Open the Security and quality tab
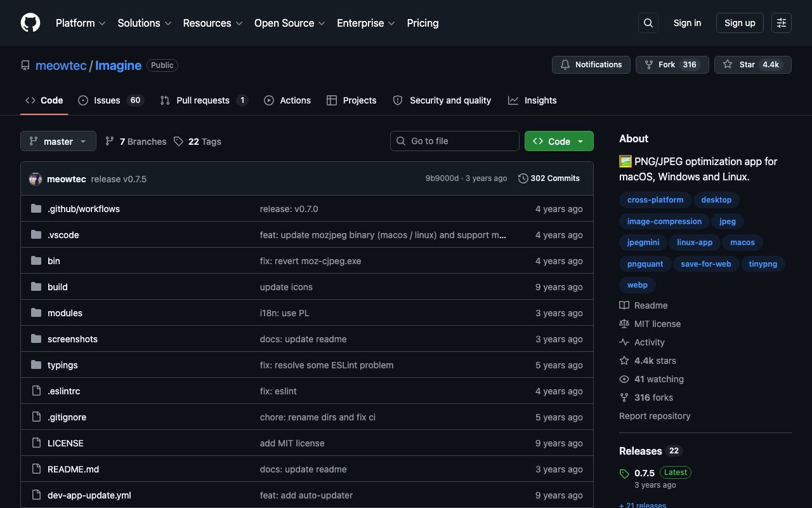The image size is (812, 508). pos(442,100)
